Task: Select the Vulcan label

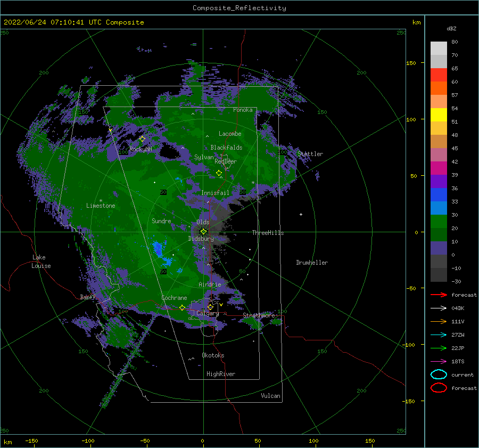Action: click(270, 396)
